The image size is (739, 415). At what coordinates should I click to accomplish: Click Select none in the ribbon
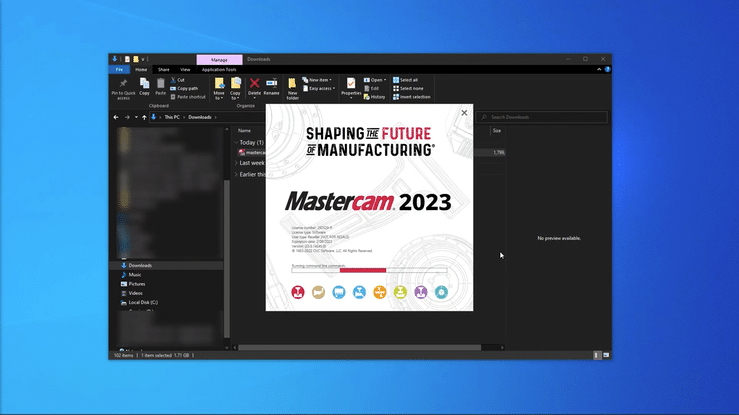408,89
